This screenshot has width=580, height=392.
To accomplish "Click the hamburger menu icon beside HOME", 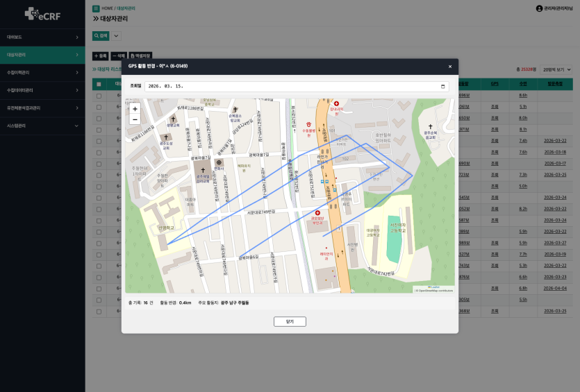I will (96, 8).
